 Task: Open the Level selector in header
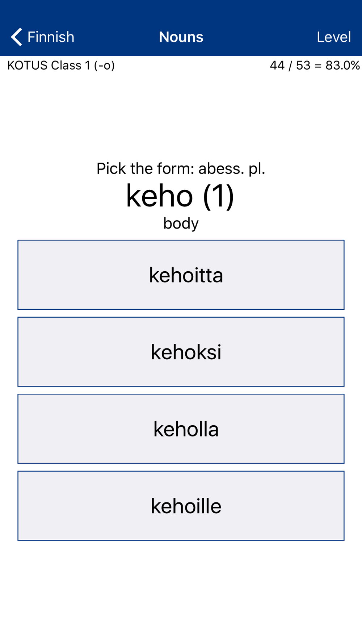click(333, 37)
